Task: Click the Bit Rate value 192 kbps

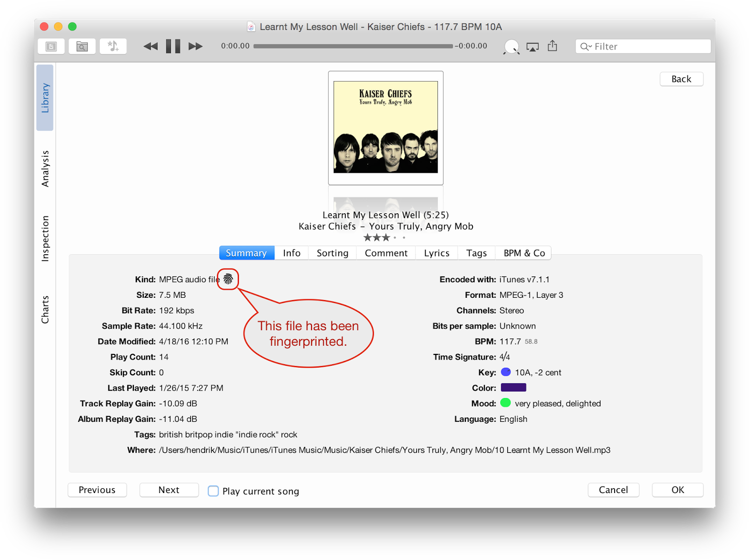Action: [x=176, y=310]
